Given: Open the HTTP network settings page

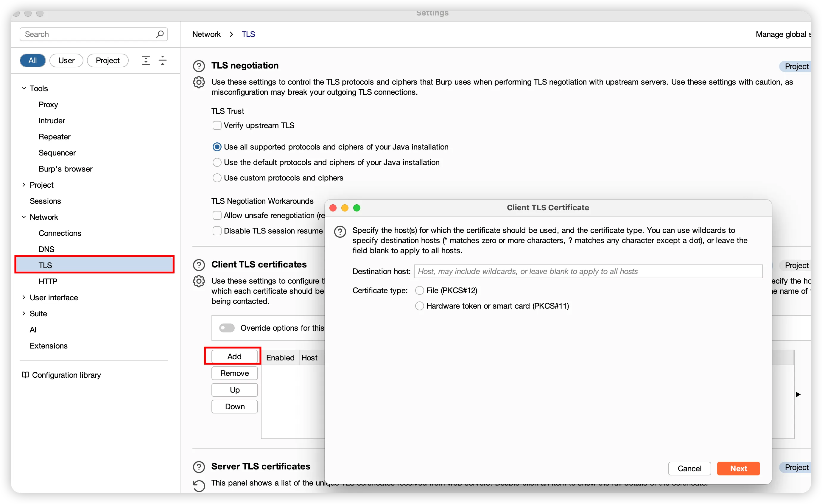Looking at the screenshot, I should (48, 281).
